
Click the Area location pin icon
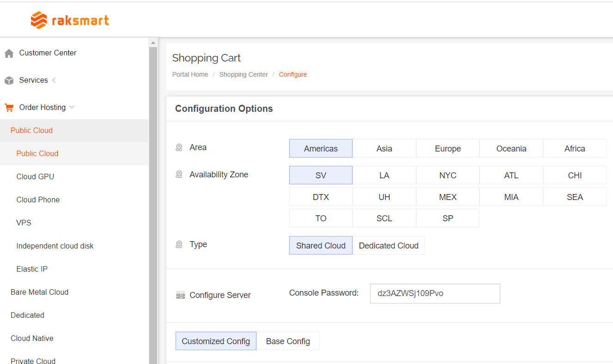coord(179,147)
